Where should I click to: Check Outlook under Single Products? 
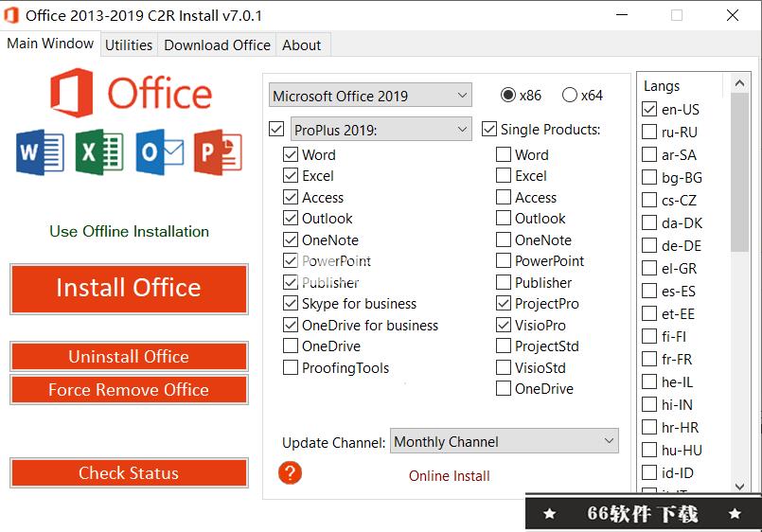coord(504,218)
